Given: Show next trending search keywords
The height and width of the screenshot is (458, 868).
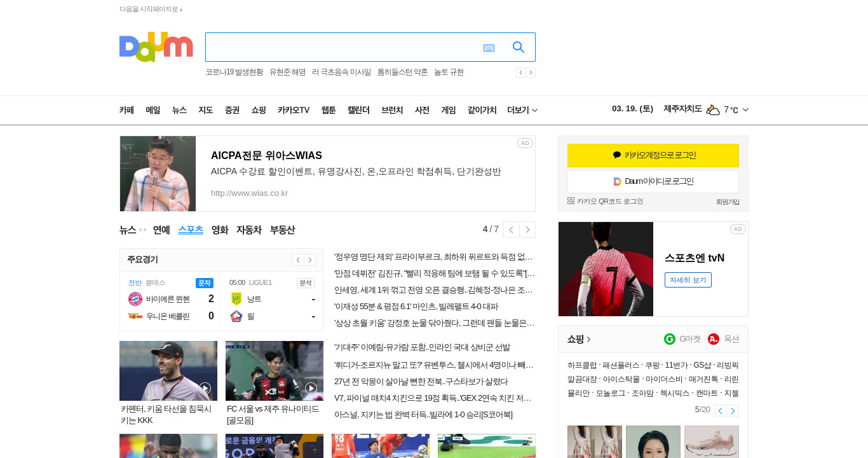Looking at the screenshot, I should [531, 73].
